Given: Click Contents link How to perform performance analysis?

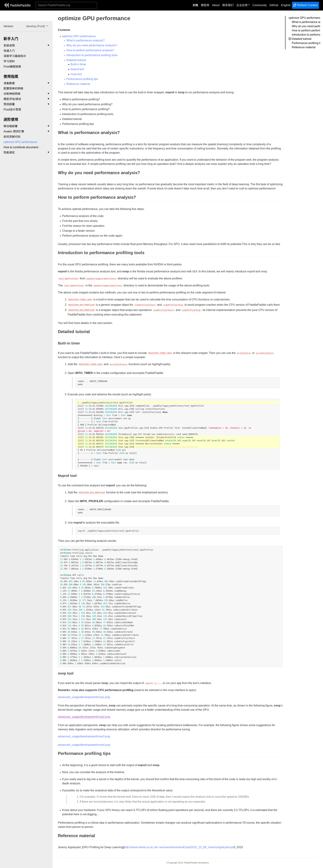Looking at the screenshot, I should tap(90, 50).
